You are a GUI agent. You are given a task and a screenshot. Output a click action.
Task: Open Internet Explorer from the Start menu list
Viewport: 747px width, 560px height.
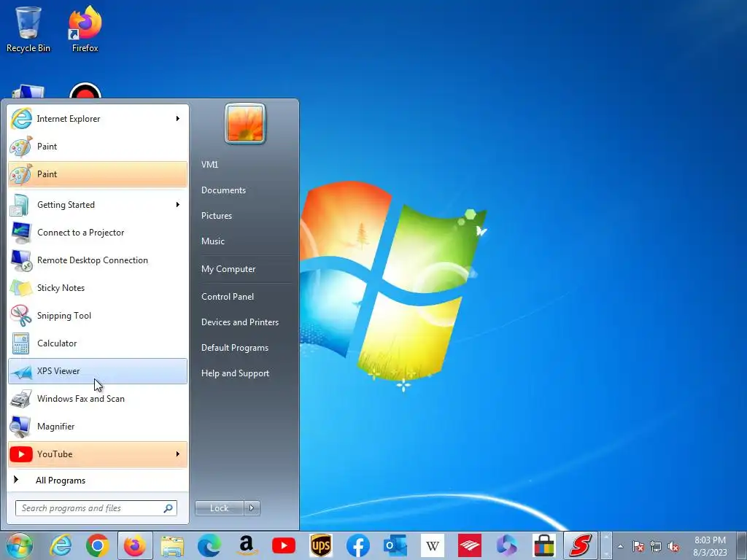(98, 119)
